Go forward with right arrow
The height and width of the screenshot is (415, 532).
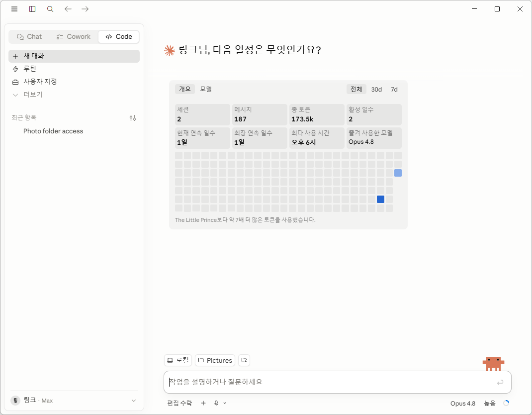85,9
